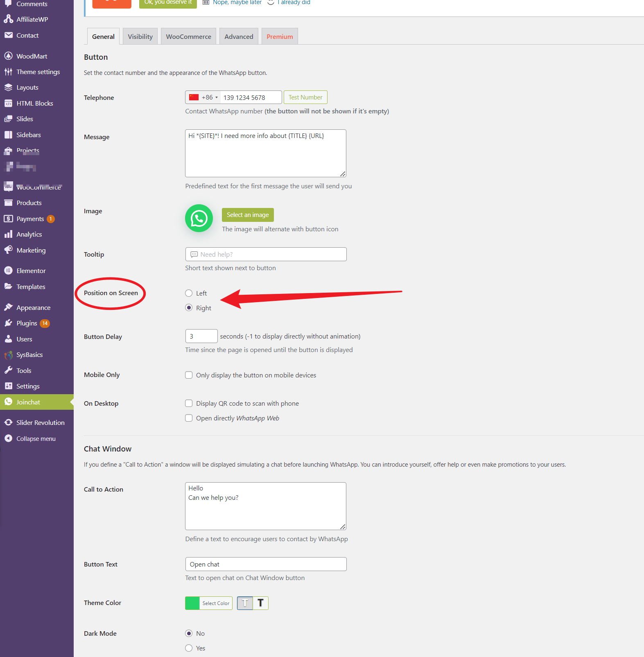This screenshot has height=657, width=644.
Task: Select the dark text style icon
Action: pos(260,603)
